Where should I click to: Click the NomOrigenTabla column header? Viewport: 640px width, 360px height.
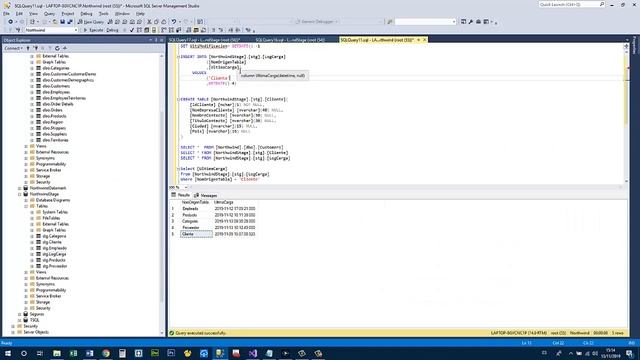point(196,202)
